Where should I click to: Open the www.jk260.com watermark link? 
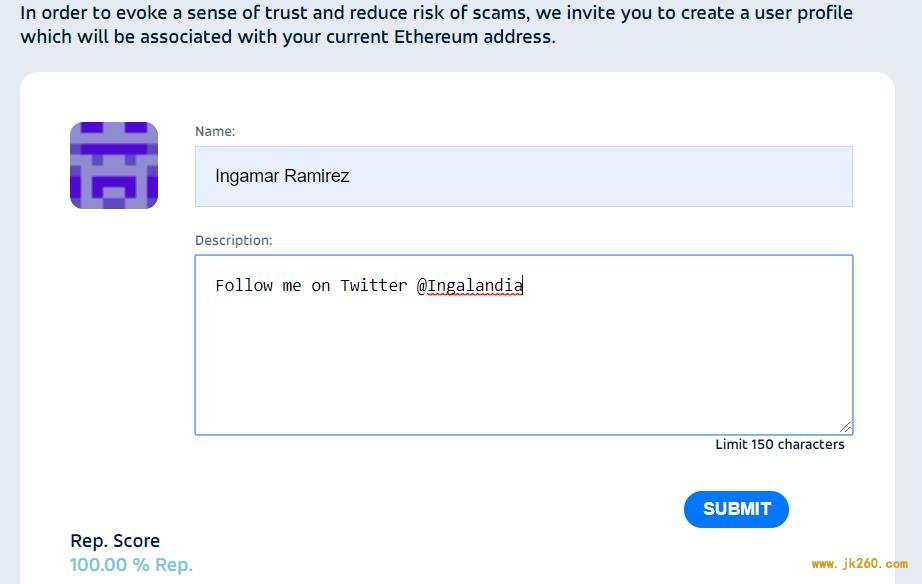tap(859, 563)
